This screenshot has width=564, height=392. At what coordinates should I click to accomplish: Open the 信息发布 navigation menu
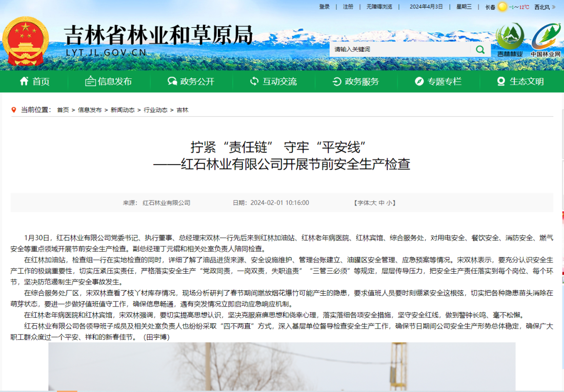(108, 81)
